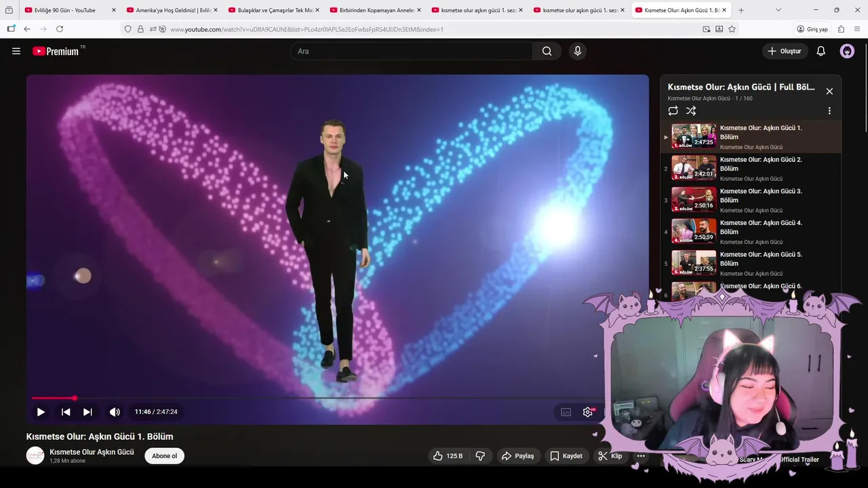
Task: Open playlist options three-dot menu
Action: tap(829, 110)
